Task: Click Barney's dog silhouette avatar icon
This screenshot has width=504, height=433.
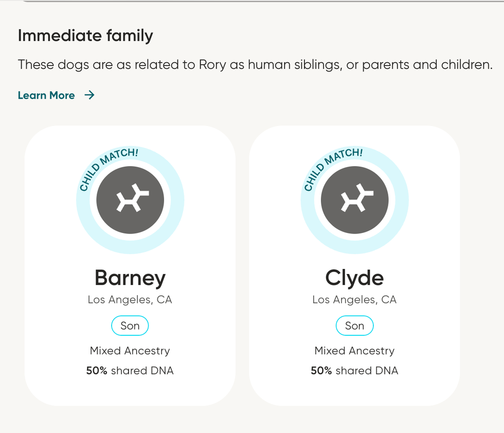Action: pyautogui.click(x=130, y=200)
